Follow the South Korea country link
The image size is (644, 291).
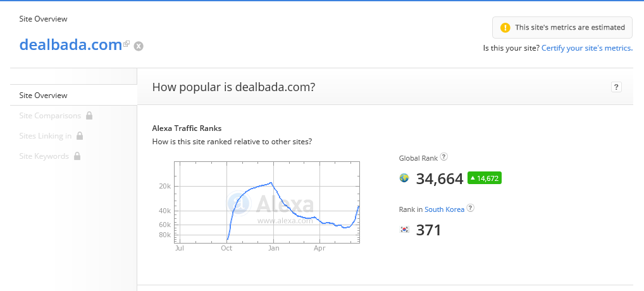[444, 209]
